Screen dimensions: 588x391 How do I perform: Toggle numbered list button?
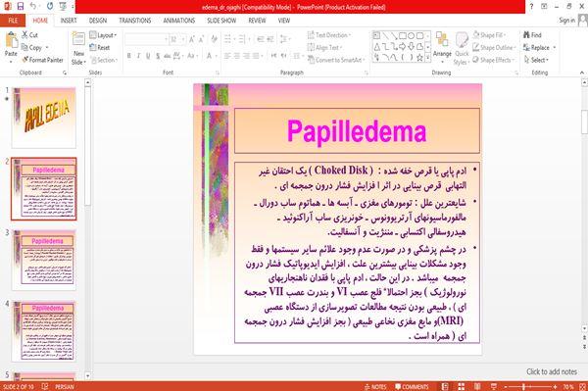click(x=242, y=39)
